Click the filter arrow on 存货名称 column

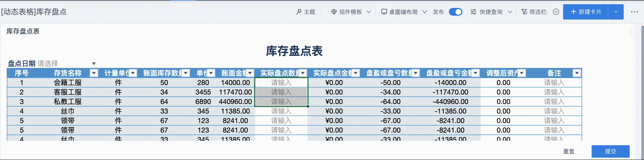click(x=94, y=73)
